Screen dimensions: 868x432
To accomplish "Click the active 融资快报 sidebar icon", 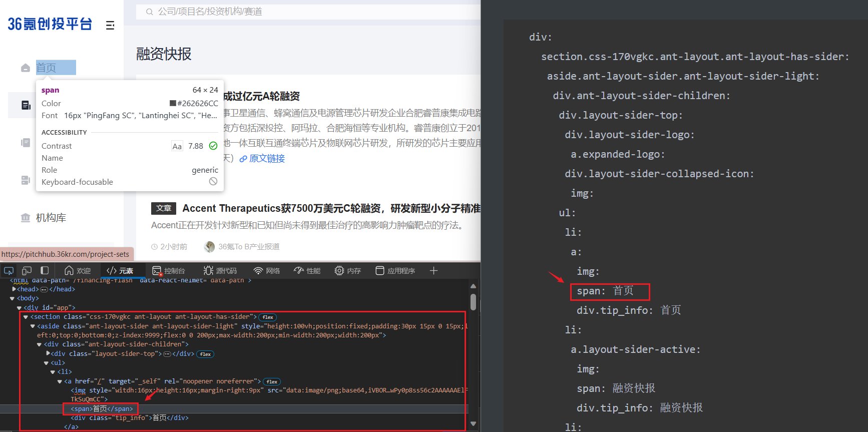I will (26, 105).
